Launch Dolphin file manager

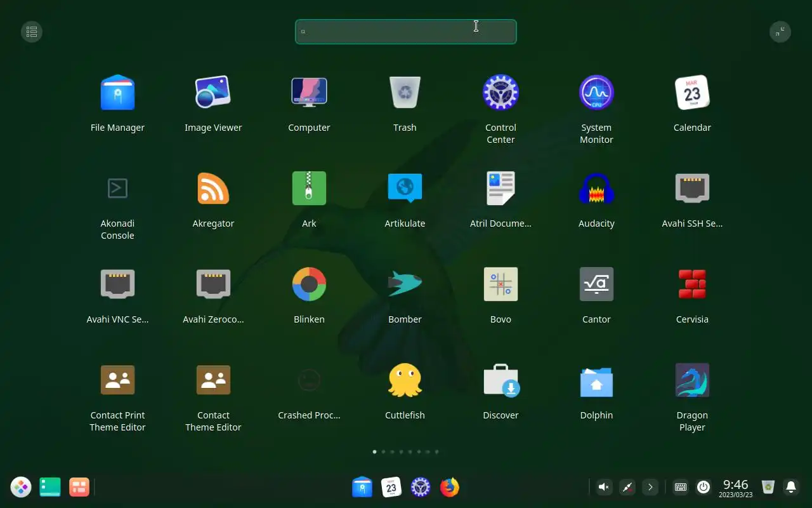click(596, 380)
